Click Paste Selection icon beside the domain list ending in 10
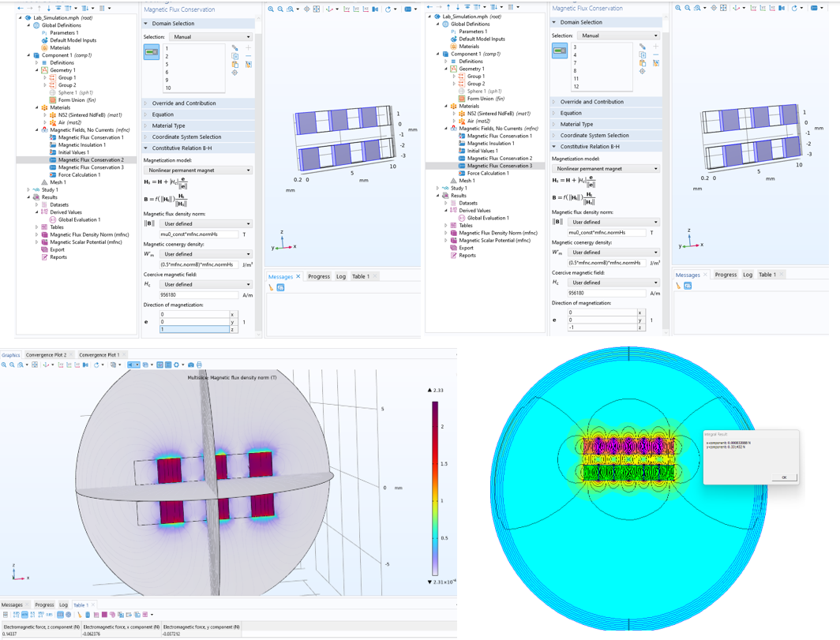This screenshot has width=840, height=640. pos(235,65)
